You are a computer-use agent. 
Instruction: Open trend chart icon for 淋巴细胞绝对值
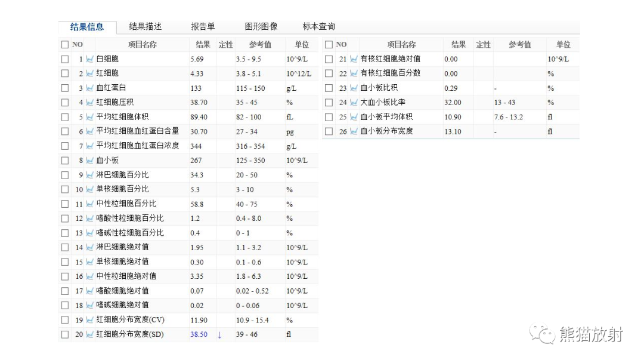(89, 248)
